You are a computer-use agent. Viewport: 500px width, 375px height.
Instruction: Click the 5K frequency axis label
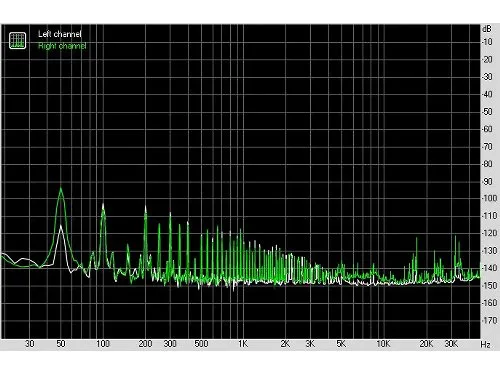point(341,344)
